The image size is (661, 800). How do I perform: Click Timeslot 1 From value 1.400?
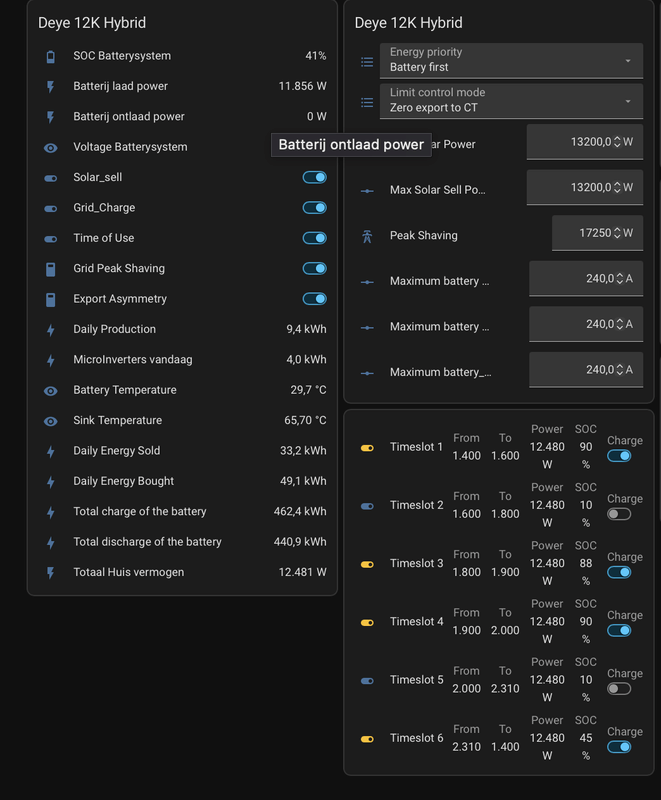point(467,456)
